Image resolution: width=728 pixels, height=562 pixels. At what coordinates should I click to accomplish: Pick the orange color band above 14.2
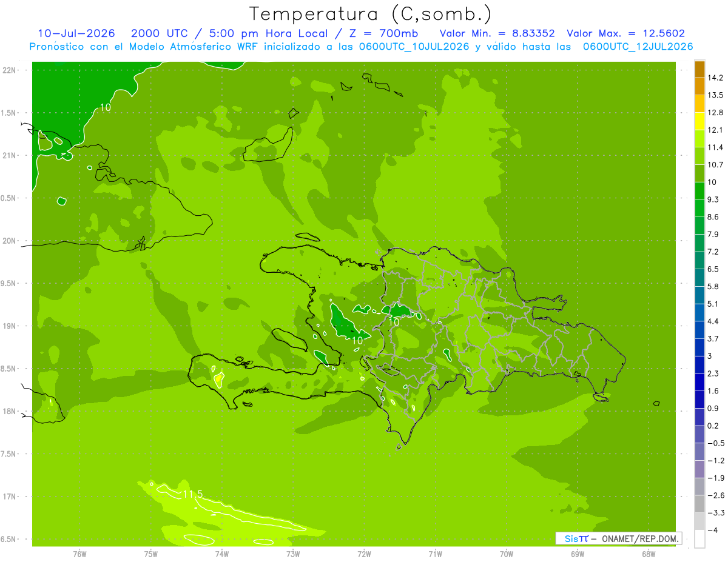699,69
